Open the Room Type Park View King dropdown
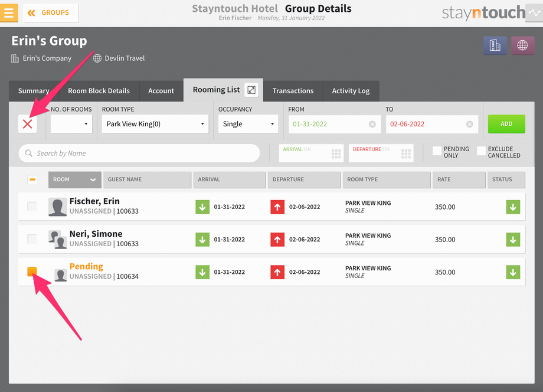543x392 pixels. (155, 124)
